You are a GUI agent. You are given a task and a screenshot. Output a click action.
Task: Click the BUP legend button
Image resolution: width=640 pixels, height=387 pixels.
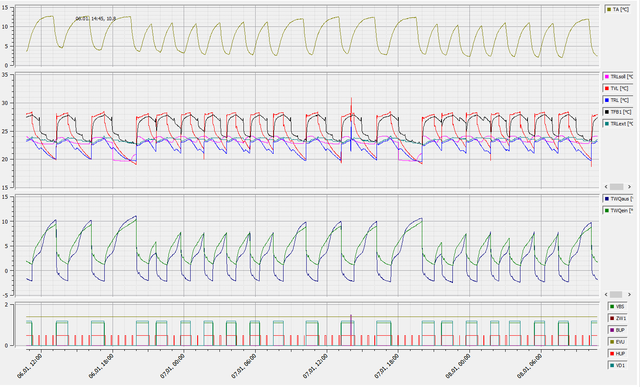617,330
